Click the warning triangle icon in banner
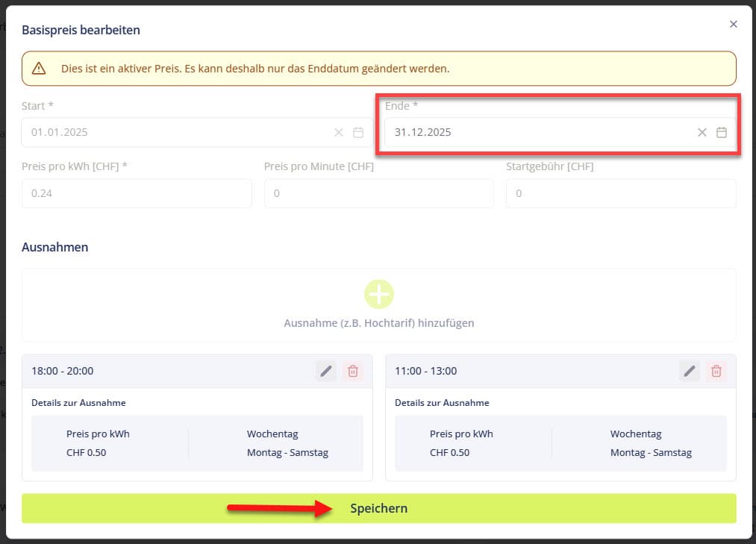 [39, 69]
